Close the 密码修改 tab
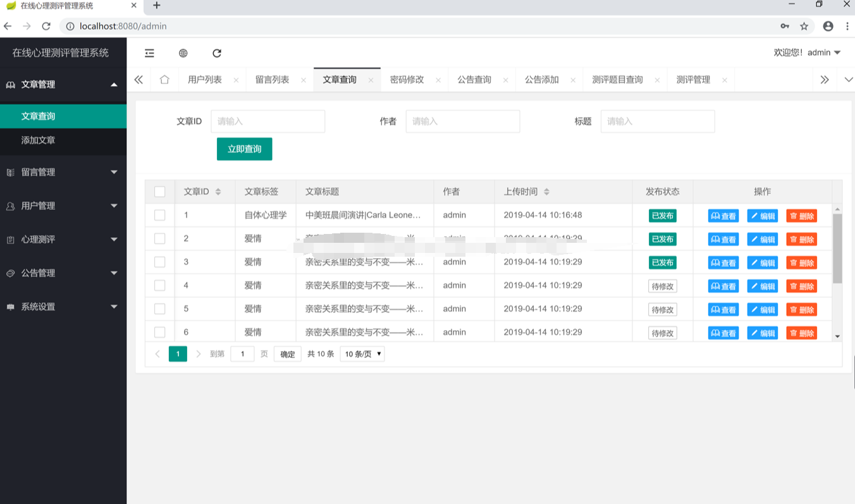 438,80
